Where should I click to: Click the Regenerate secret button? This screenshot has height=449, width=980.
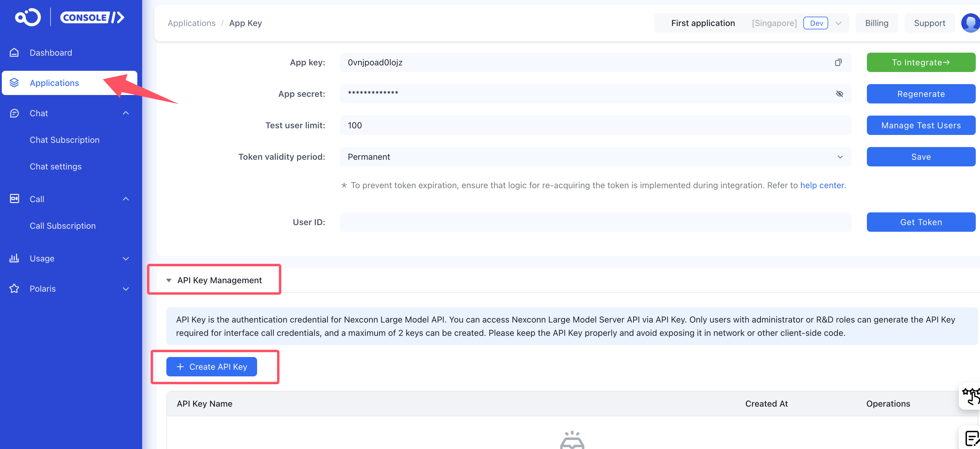click(x=921, y=94)
